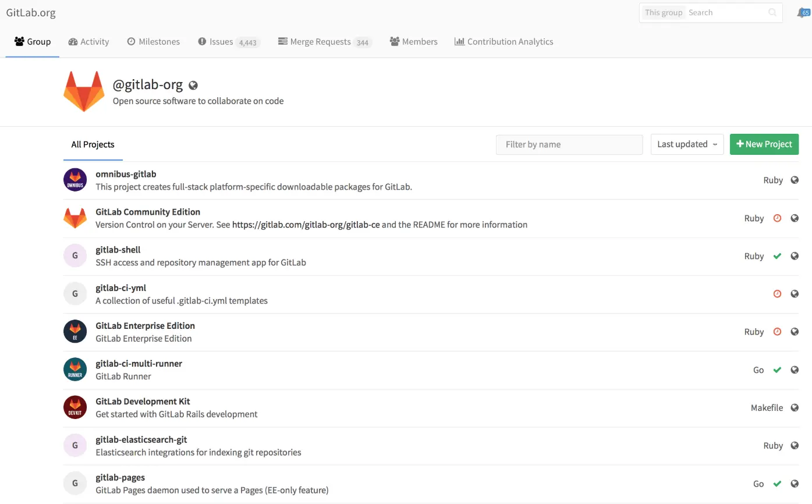Click the omnibus-gitlab project avatar
The image size is (812, 504).
(75, 180)
